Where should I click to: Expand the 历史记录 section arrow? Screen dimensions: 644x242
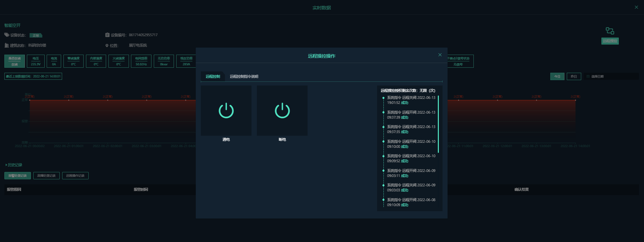coord(6,165)
